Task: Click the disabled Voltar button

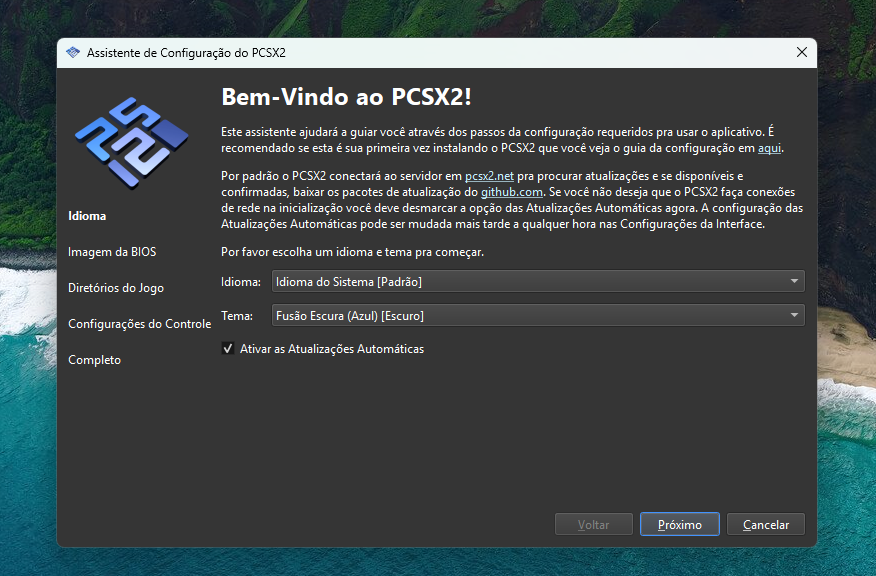Action: 594,525
